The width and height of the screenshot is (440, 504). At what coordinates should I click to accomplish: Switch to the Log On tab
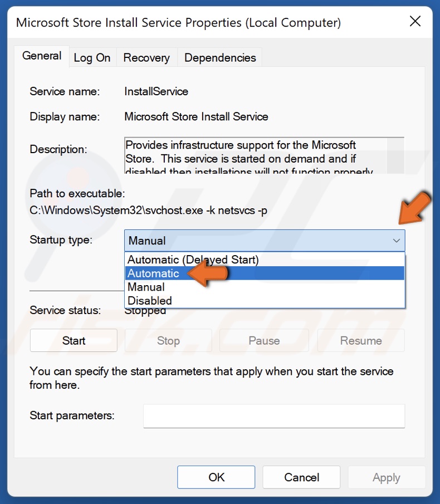[x=92, y=57]
